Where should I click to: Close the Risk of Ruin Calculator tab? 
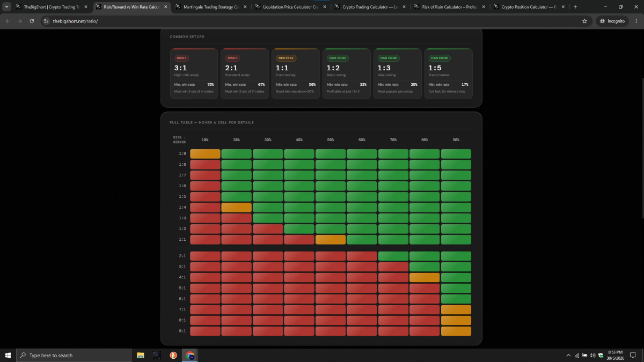pos(484,7)
